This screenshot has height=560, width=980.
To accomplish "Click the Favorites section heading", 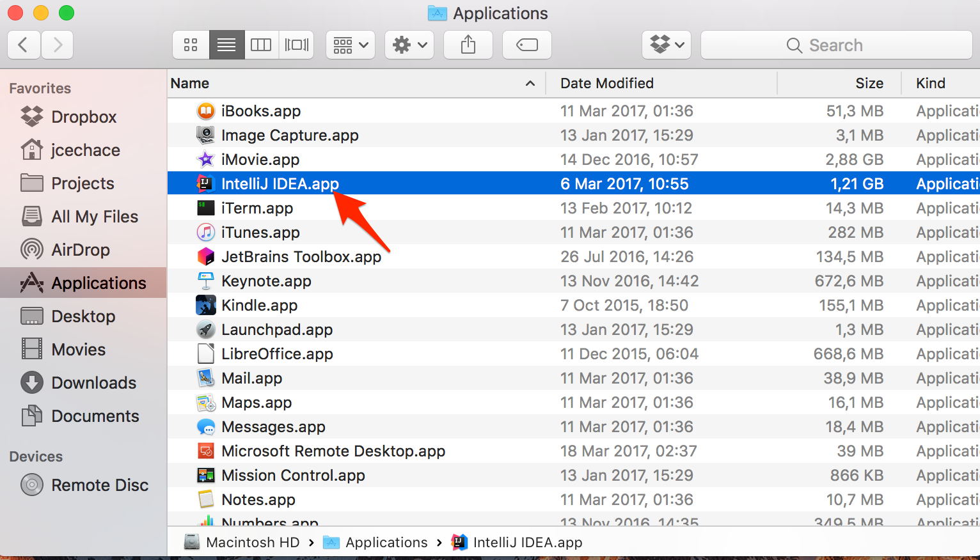I will pos(40,88).
